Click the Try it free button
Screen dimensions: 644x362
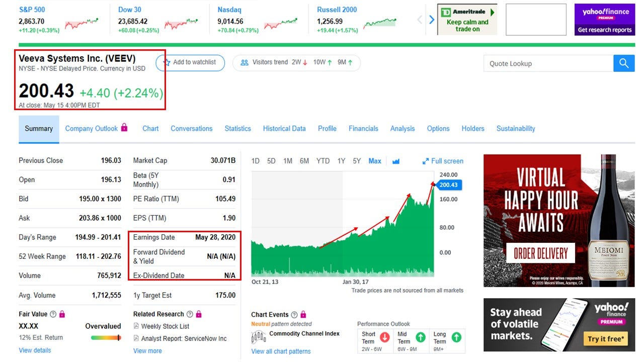pos(606,339)
